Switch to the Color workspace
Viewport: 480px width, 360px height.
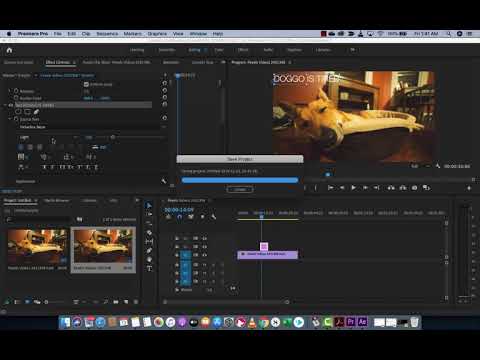pos(219,50)
